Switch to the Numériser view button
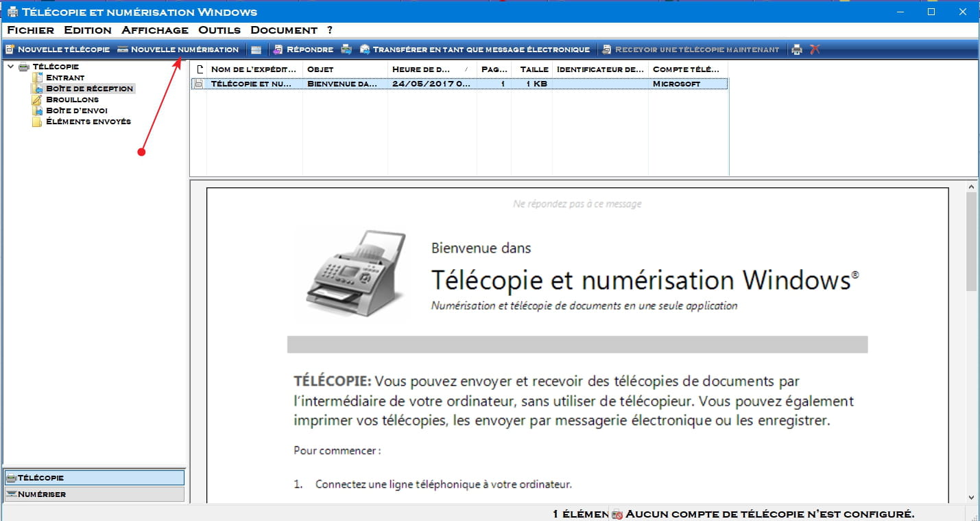 click(94, 494)
